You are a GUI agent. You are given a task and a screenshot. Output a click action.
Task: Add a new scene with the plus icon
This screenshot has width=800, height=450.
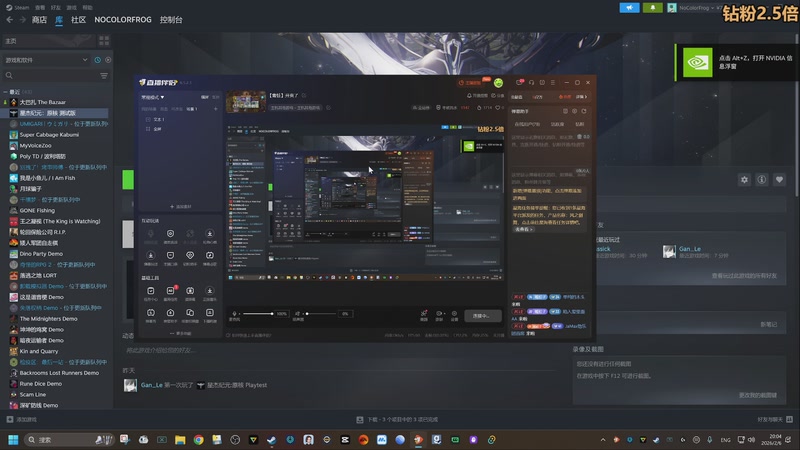[215, 109]
